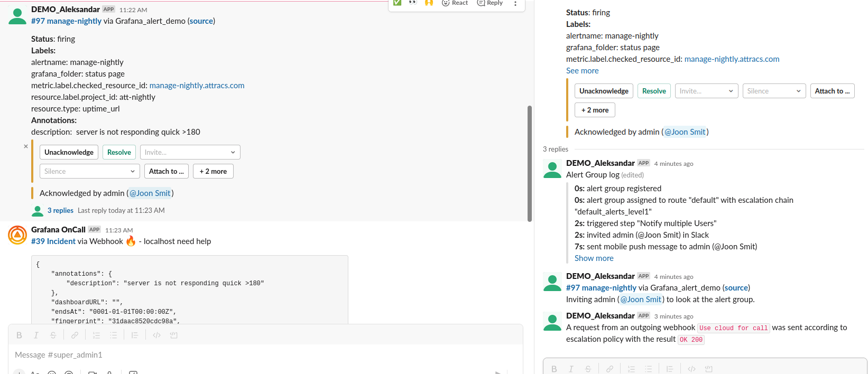Click @Joon Smit mention under channel alert
This screenshot has height=374, width=868.
pyautogui.click(x=150, y=193)
